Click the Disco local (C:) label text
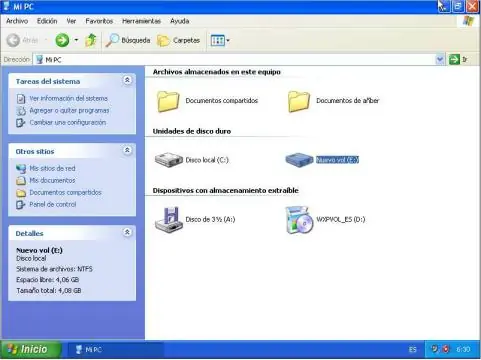Image resolution: width=481 pixels, height=360 pixels. click(x=207, y=160)
